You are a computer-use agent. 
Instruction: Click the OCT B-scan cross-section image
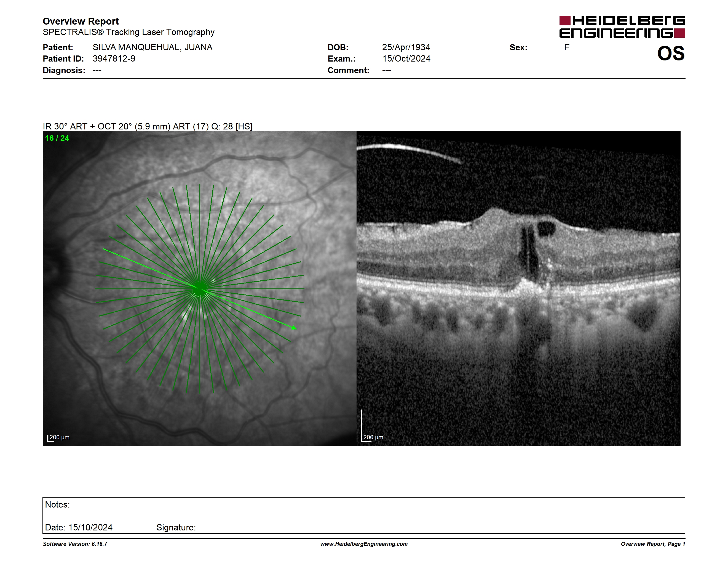coord(518,289)
